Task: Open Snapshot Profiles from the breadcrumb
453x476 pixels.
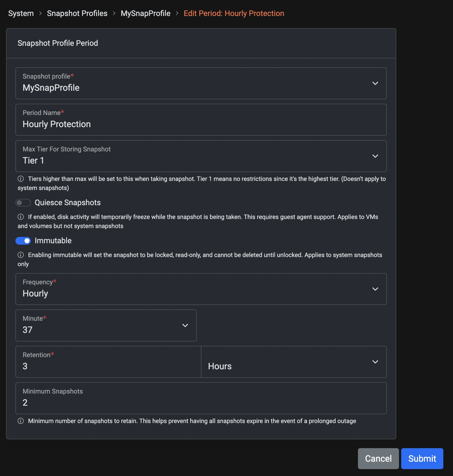Action: 77,13
